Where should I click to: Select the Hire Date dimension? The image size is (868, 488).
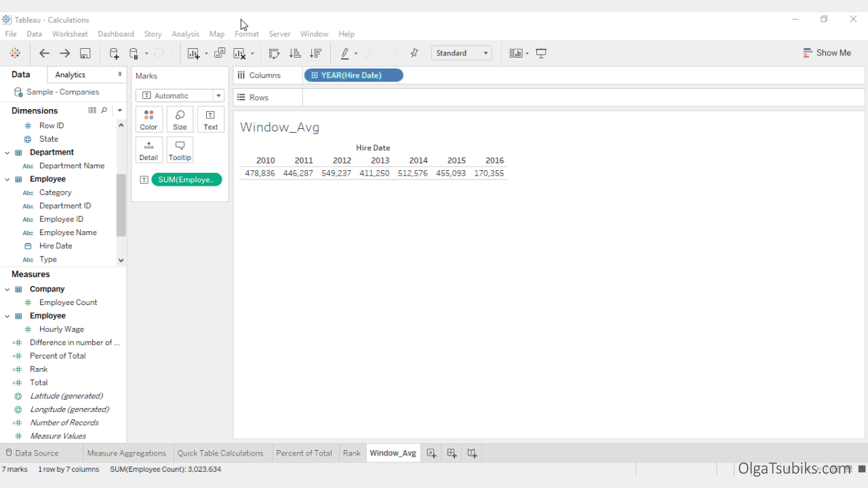pos(56,246)
